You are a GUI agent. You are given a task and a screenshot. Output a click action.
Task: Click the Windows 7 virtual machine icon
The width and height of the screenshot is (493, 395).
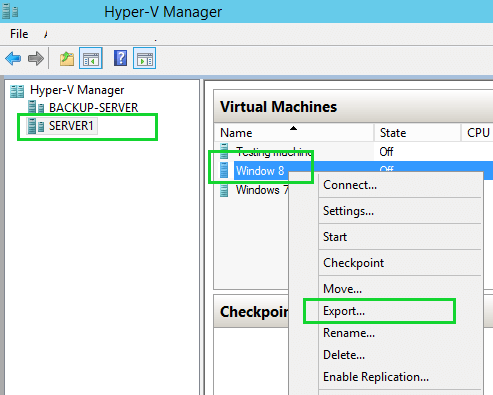(224, 190)
